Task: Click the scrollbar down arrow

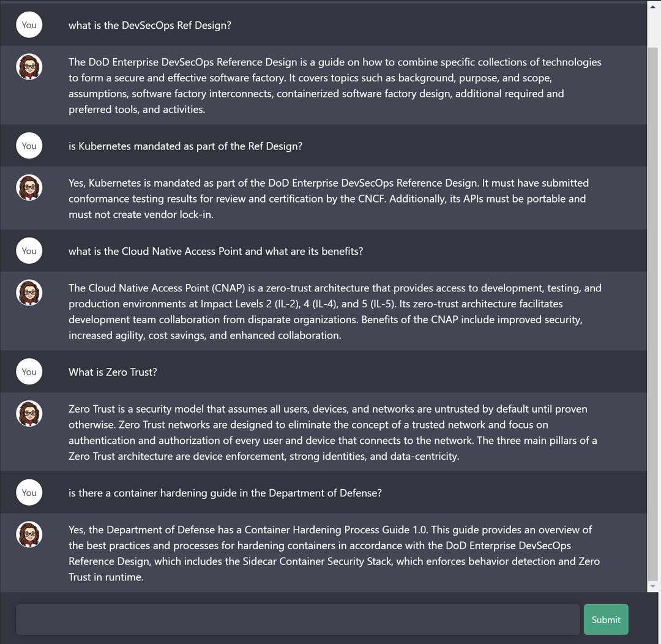Action: coord(654,586)
